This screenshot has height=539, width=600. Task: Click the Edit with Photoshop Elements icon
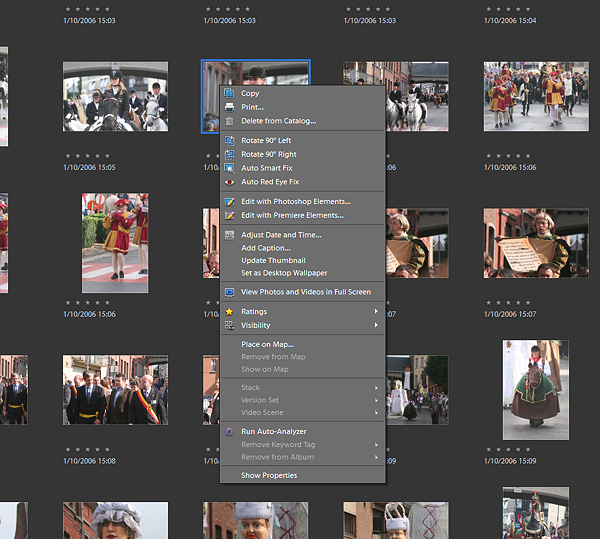tap(229, 202)
